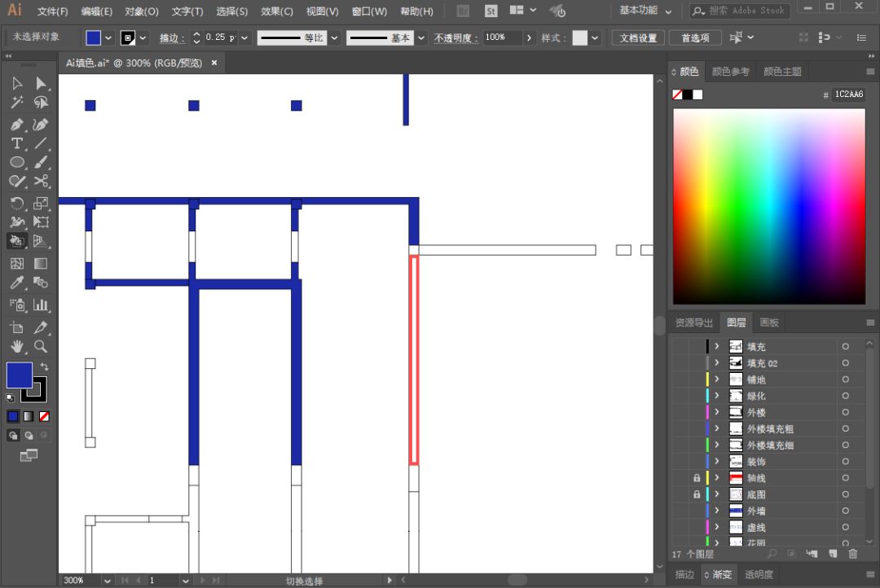Click target circle of 填充 layer
Image resolution: width=880 pixels, height=588 pixels.
click(845, 347)
